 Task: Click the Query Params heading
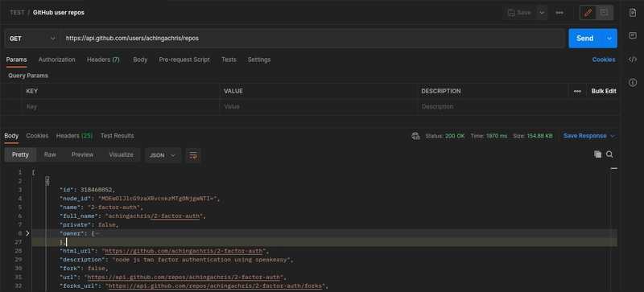(28, 76)
